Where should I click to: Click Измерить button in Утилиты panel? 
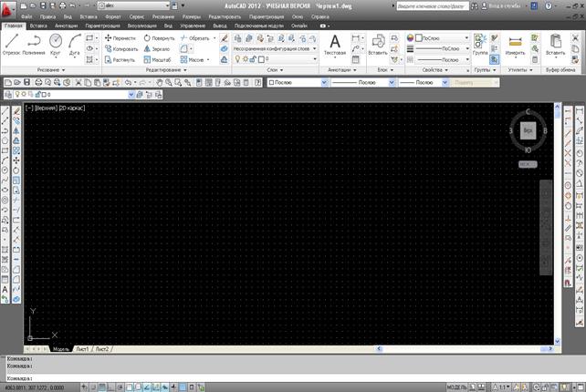pos(515,45)
